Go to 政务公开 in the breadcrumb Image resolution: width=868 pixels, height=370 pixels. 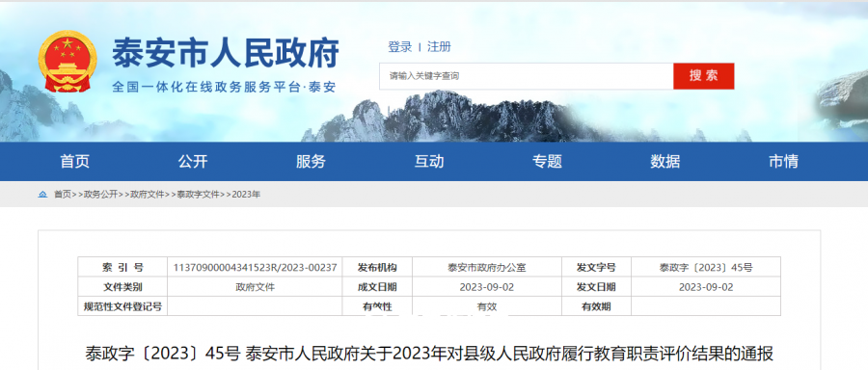click(100, 195)
